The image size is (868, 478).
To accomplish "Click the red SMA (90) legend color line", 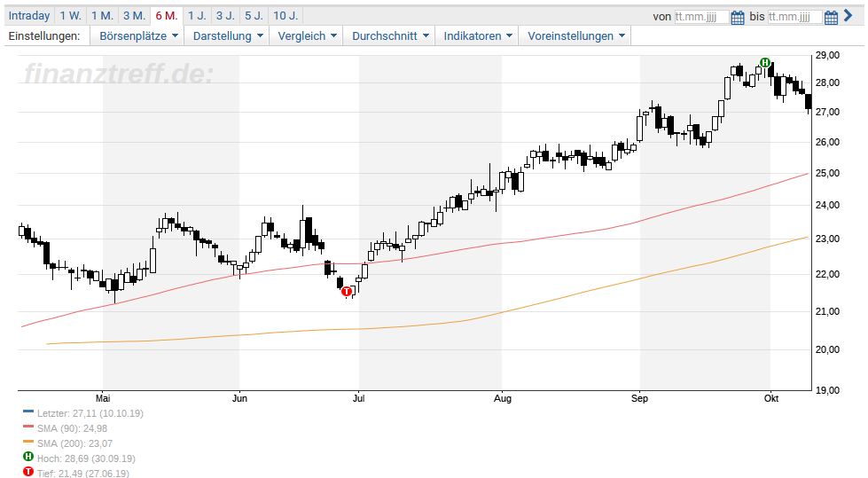I will pos(28,427).
